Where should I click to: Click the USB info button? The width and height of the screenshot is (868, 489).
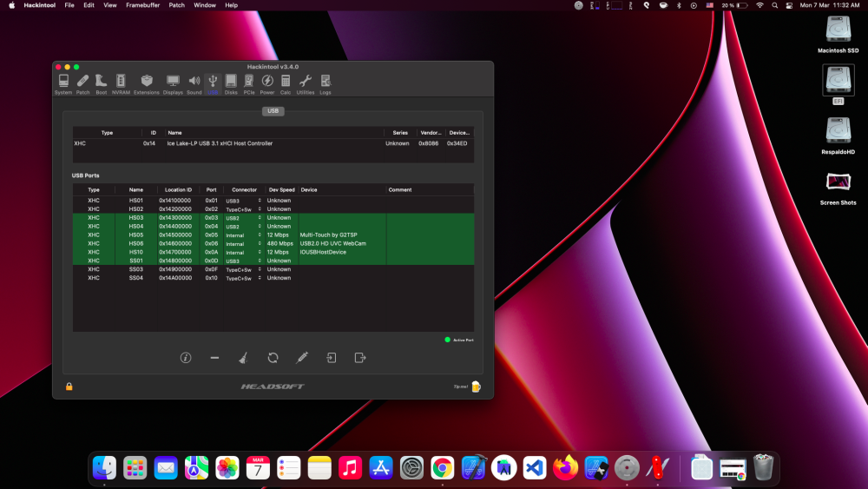click(186, 358)
